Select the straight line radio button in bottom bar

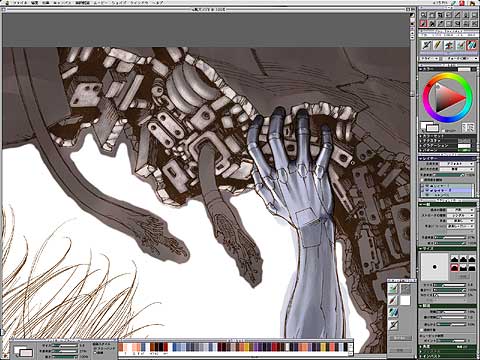95,353
